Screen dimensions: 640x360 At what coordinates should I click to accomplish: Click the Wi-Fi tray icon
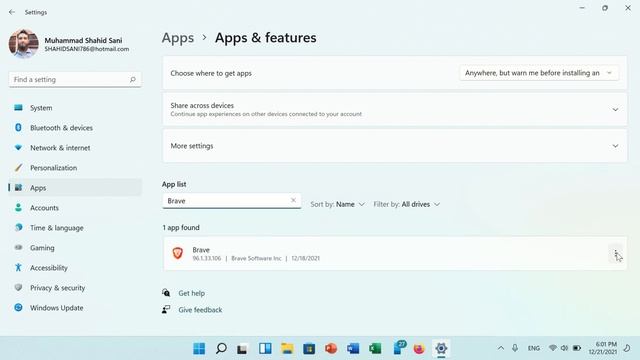point(553,348)
